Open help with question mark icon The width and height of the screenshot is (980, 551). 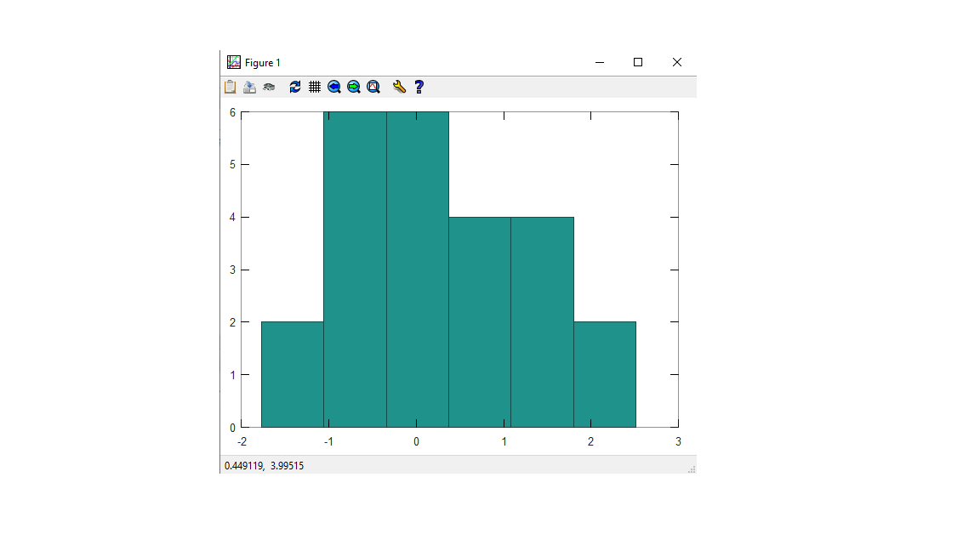tap(419, 87)
